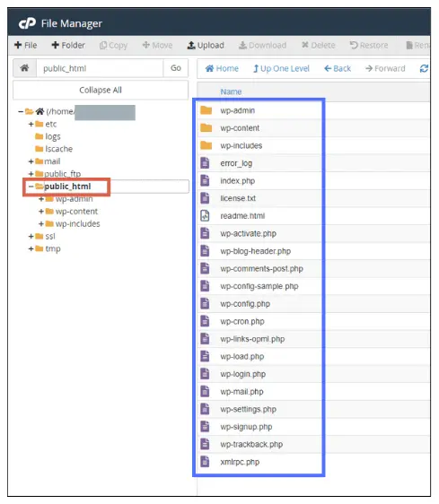Click the wp-settings.php file icon
Viewport: 439px width, 504px height.
[205, 409]
